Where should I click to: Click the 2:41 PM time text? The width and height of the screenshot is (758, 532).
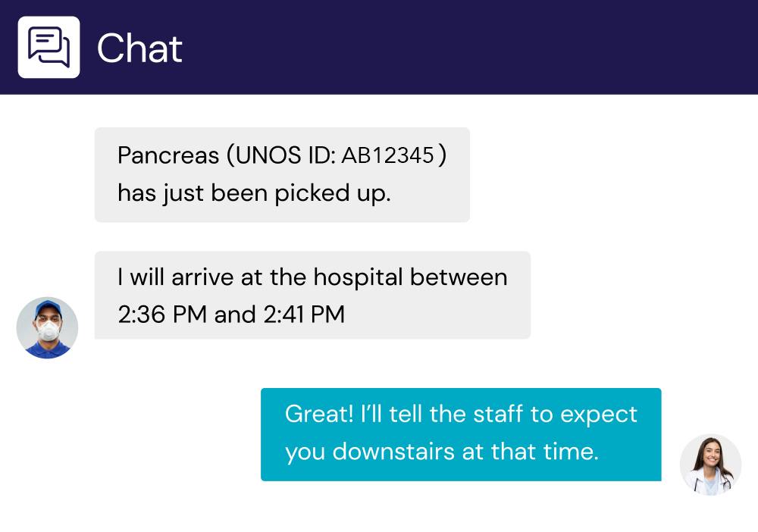tap(302, 314)
